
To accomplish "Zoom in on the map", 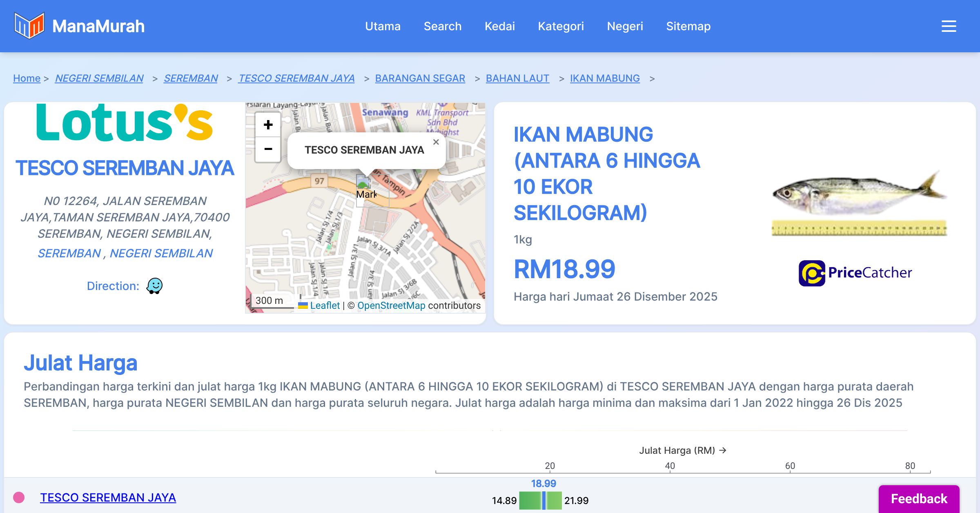I will [x=268, y=125].
